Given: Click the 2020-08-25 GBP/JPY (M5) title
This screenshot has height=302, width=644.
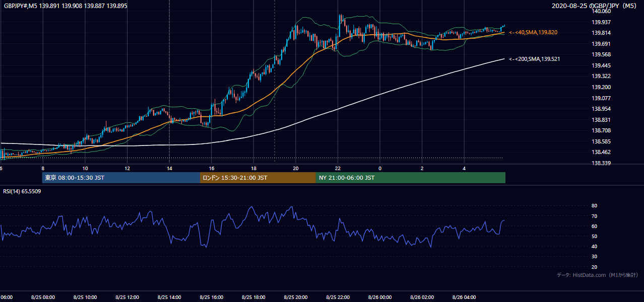Looking at the screenshot, I should click(x=595, y=6).
